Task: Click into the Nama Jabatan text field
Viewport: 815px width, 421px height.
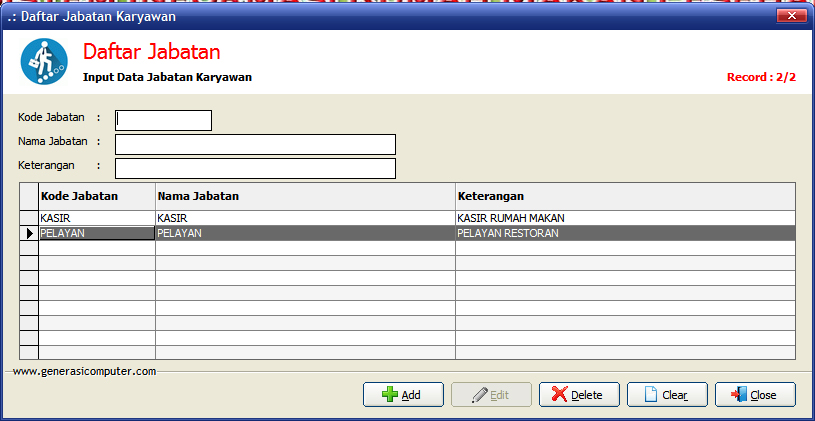Action: [255, 144]
